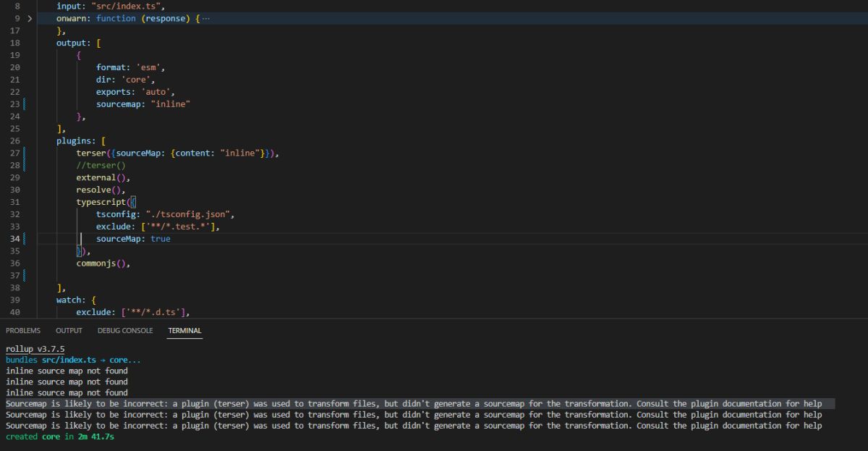Click the rollup v3.7.5 terminal line
The height and width of the screenshot is (451, 868).
[35, 349]
